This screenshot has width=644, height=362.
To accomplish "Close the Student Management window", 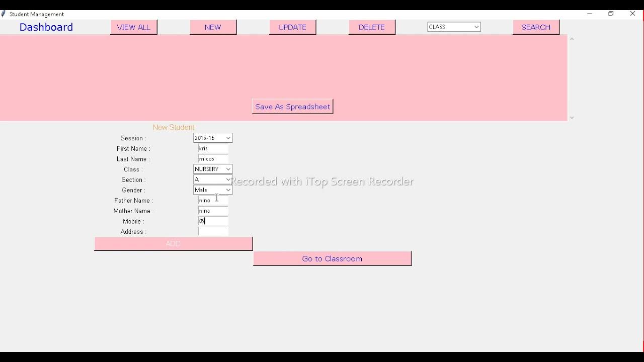I will tap(633, 14).
